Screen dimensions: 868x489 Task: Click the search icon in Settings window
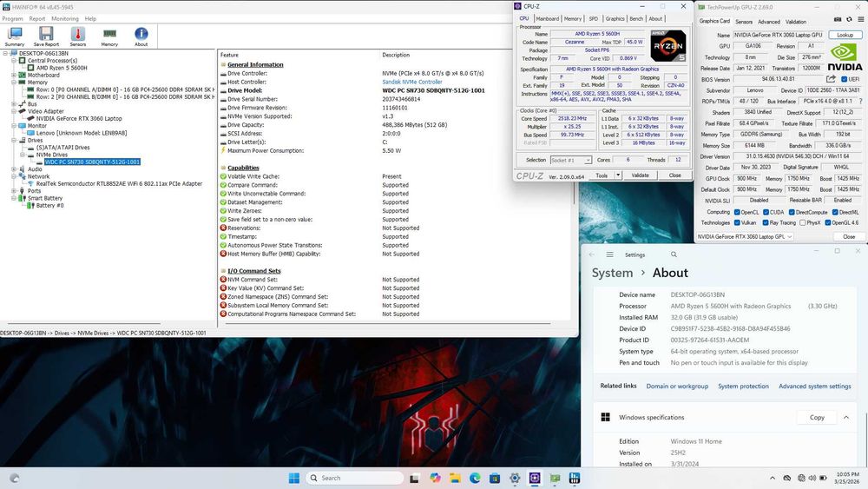pyautogui.click(x=674, y=254)
